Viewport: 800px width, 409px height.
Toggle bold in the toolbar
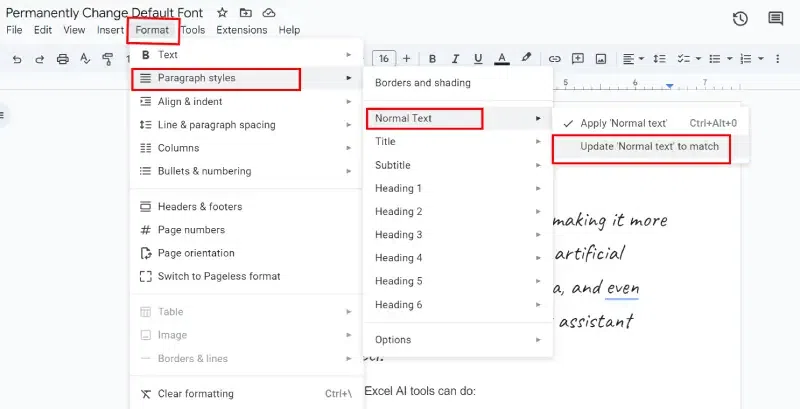tap(433, 59)
